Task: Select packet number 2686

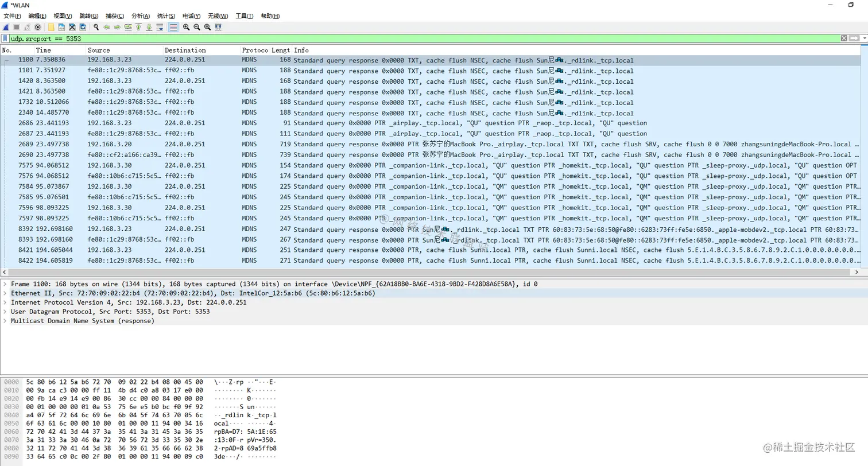Action: [x=431, y=123]
